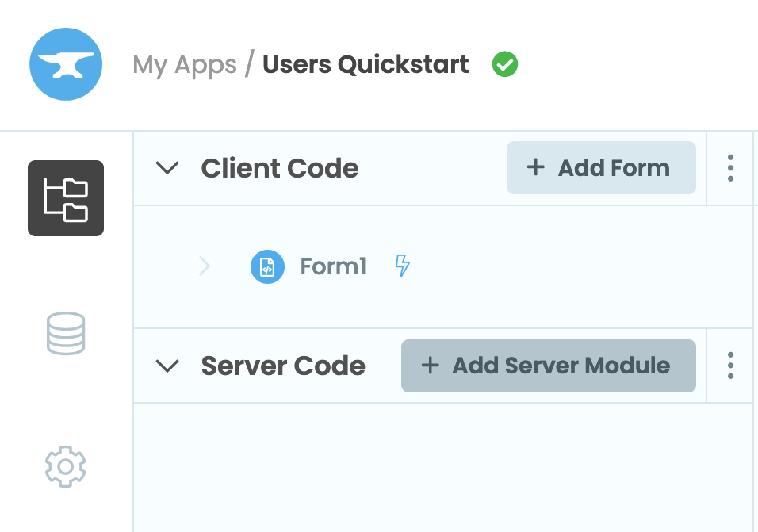The image size is (758, 532).
Task: Click the Form1 form icon
Action: [x=267, y=266]
